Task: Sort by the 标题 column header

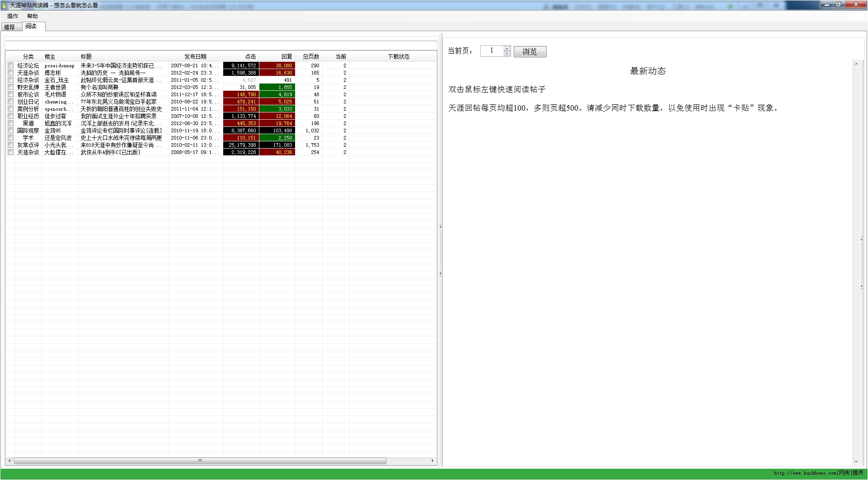Action: point(123,56)
